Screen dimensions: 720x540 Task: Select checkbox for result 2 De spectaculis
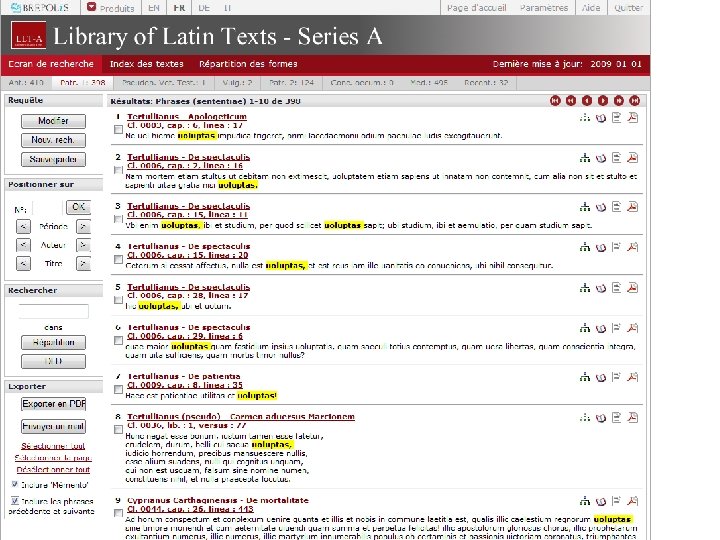tap(118, 170)
